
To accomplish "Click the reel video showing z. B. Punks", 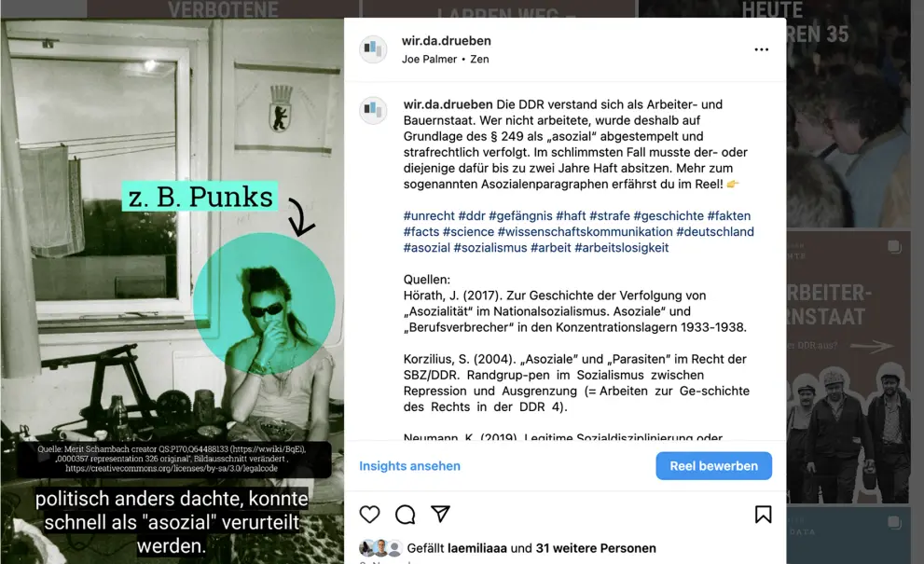I will point(172,291).
